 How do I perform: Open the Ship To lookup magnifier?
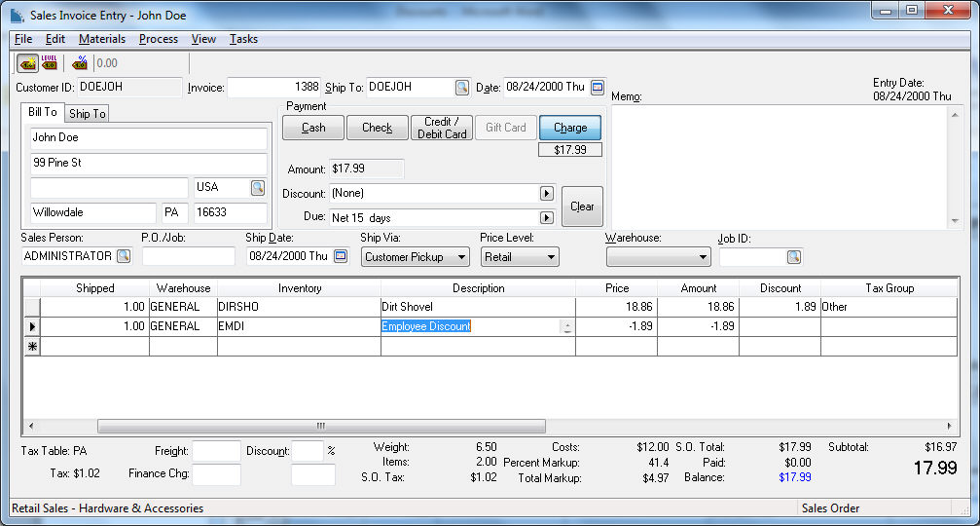pyautogui.click(x=462, y=88)
